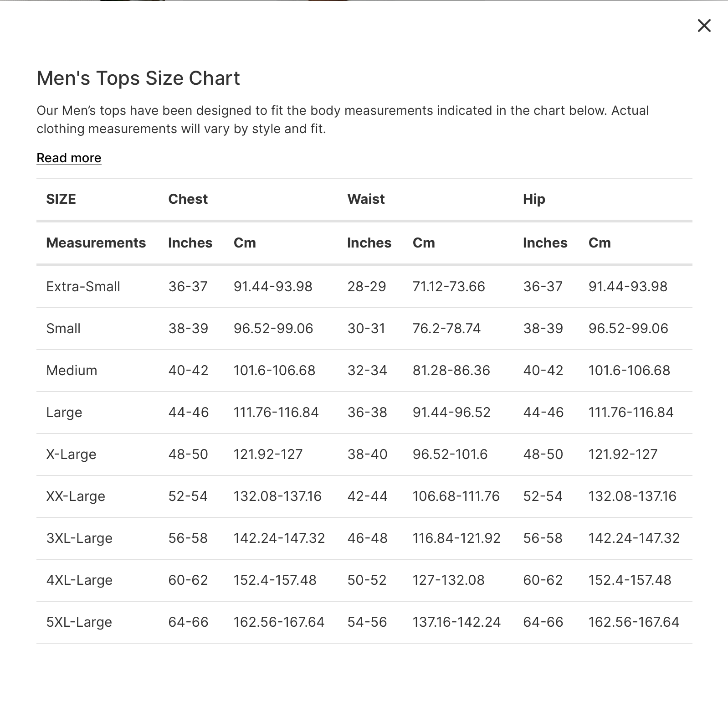Select the Waist column header
This screenshot has width=728, height=702.
tap(366, 199)
